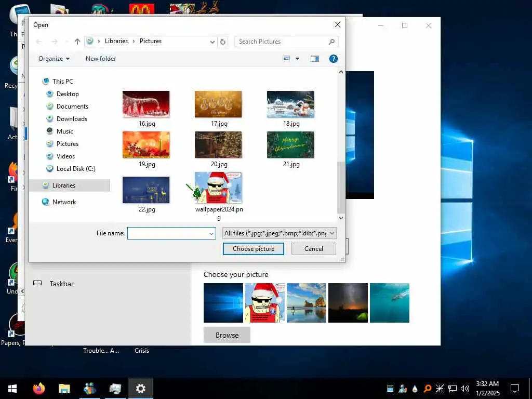
Task: Pick the underwater swimmer wallpaper in Settings
Action: click(390, 303)
